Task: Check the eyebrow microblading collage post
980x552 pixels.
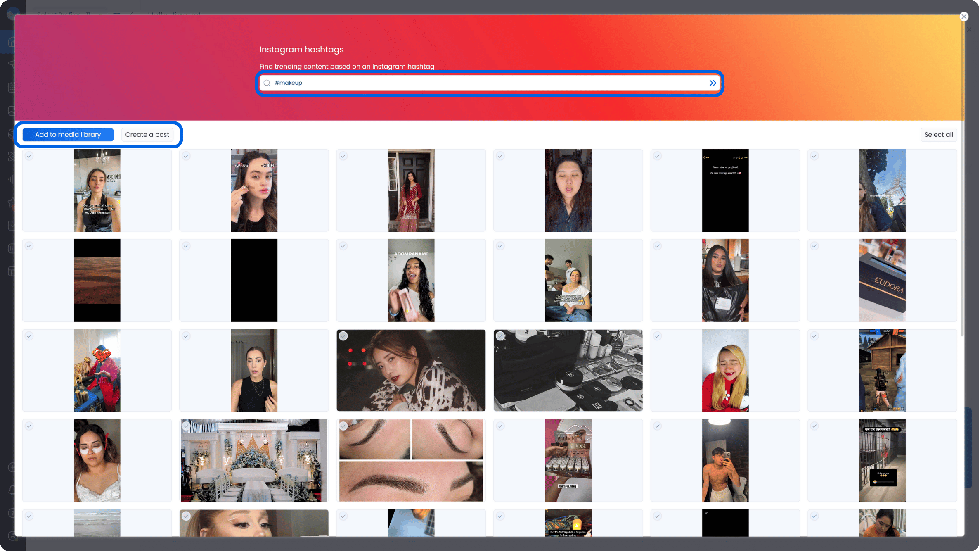Action: click(x=343, y=426)
